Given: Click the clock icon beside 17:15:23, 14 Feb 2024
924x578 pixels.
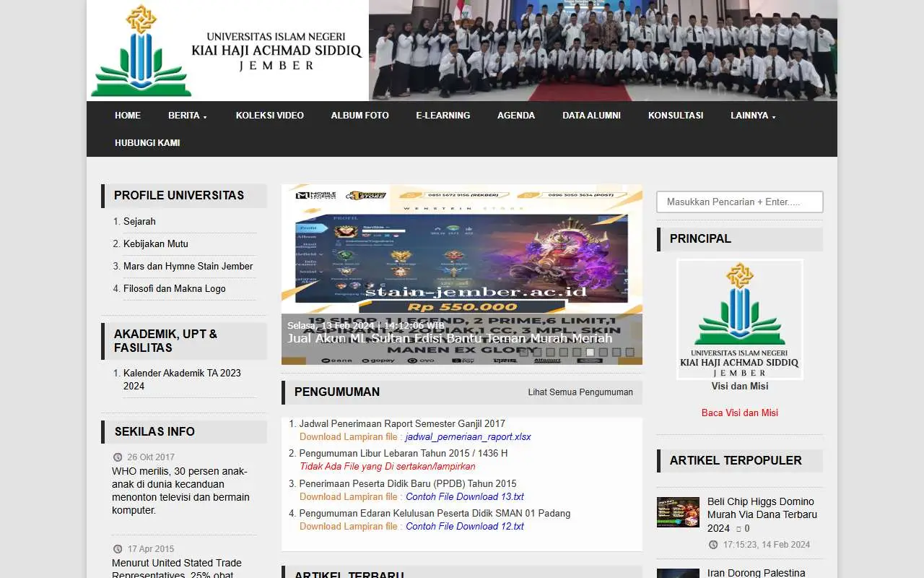Looking at the screenshot, I should (x=713, y=545).
